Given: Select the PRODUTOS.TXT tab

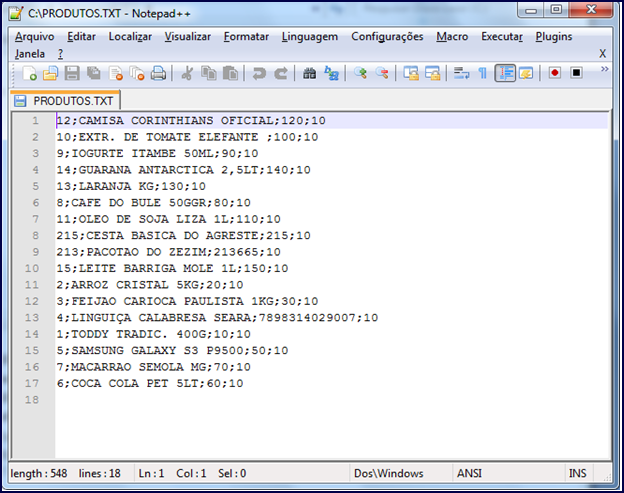Looking at the screenshot, I should (65, 101).
